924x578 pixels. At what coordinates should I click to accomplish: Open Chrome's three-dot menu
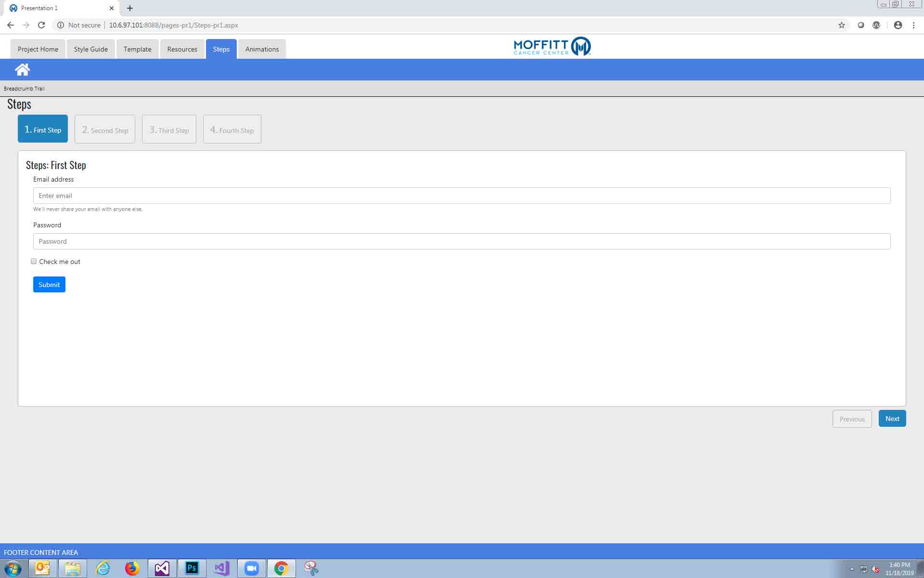click(913, 25)
